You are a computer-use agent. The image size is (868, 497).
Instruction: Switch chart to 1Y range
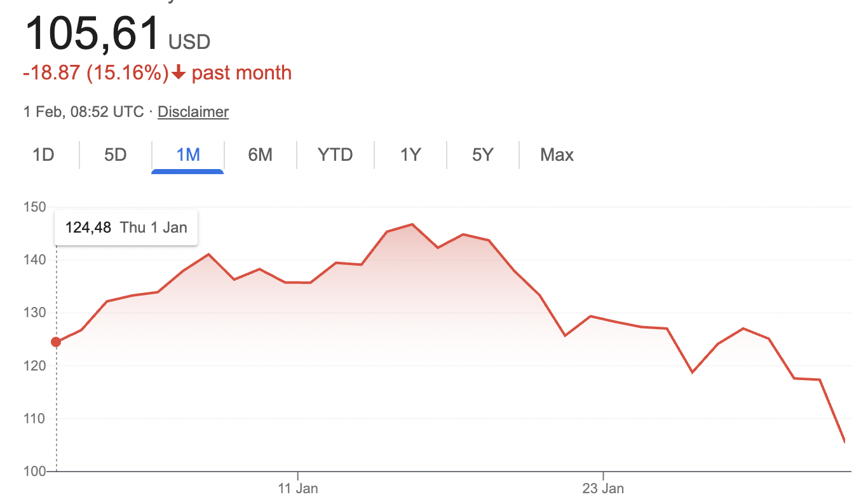click(x=410, y=155)
